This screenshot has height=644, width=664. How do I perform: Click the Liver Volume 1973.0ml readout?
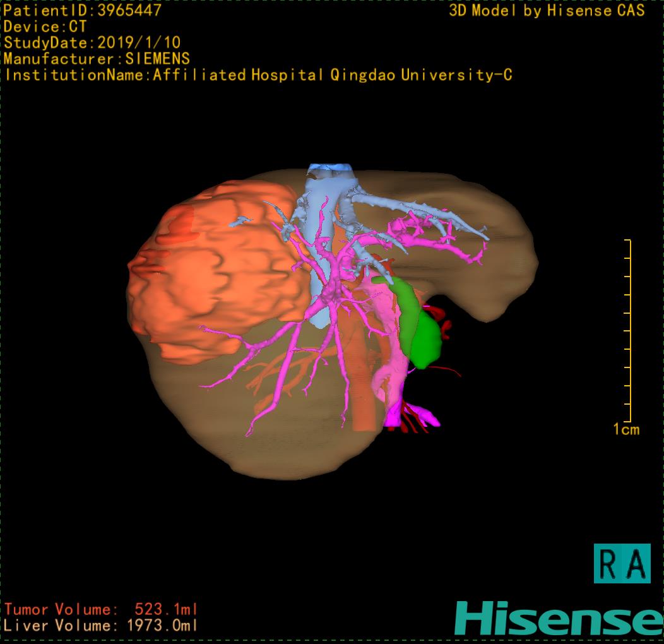[101, 626]
